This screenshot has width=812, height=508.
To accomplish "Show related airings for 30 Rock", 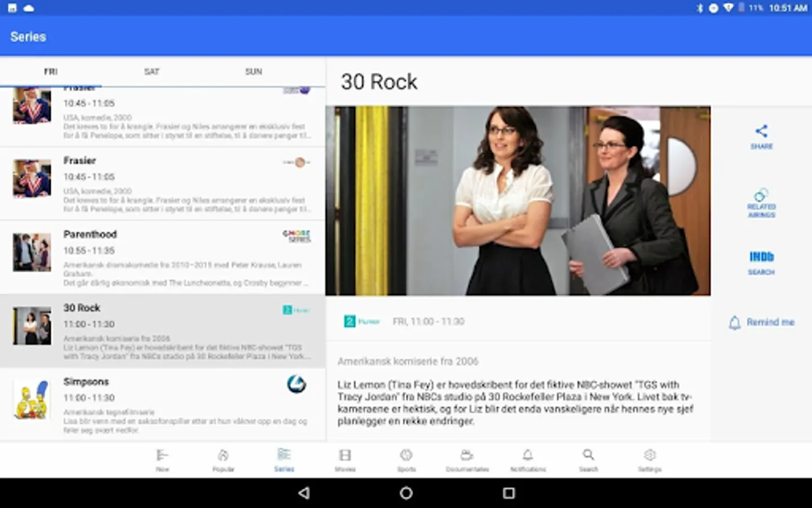I will point(761,203).
